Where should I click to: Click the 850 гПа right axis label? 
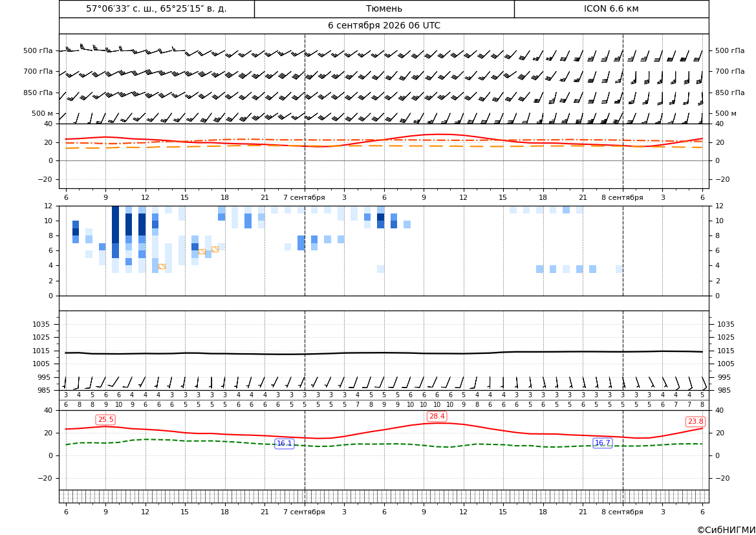click(730, 93)
